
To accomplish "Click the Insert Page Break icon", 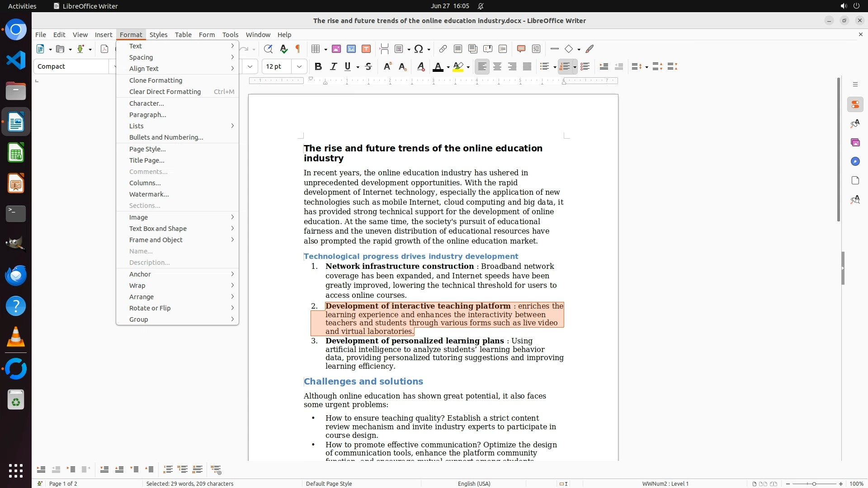I will click(x=384, y=49).
